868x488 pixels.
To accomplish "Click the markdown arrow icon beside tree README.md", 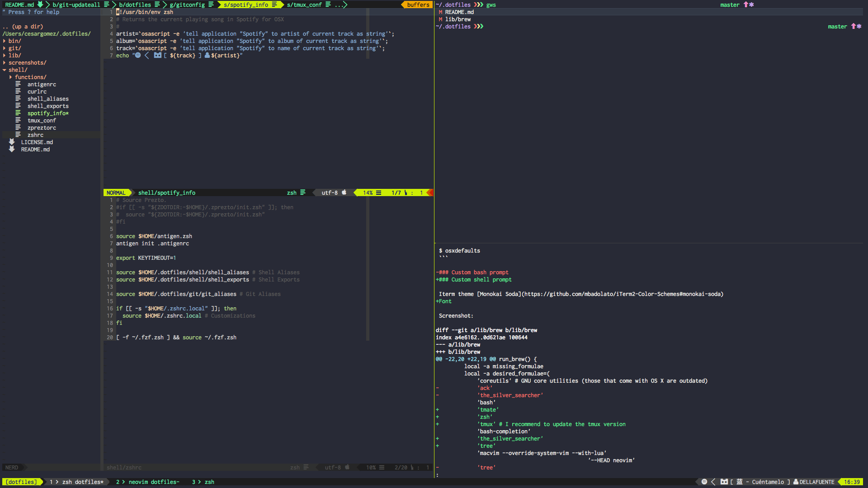I will coord(12,149).
